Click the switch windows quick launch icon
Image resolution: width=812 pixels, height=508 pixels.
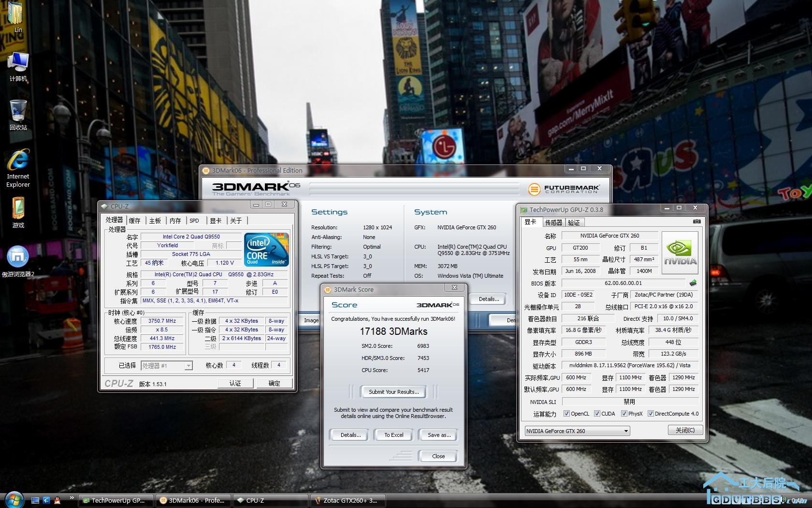[x=46, y=500]
